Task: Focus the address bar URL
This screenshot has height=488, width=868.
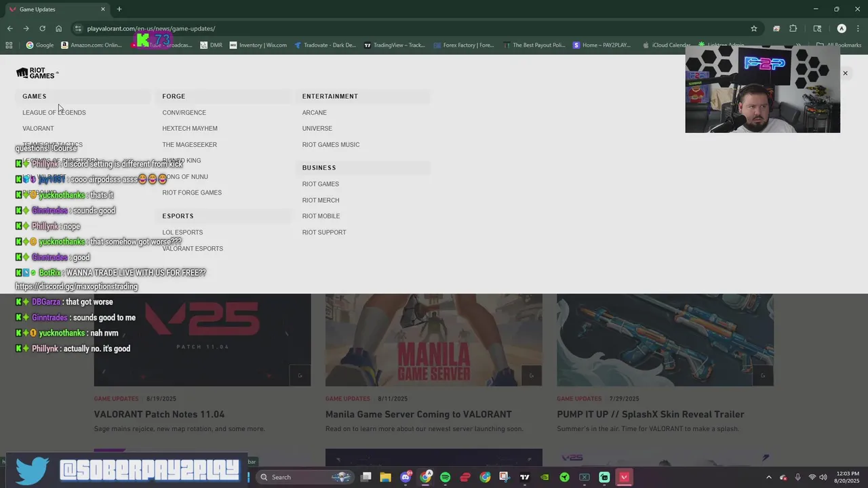Action: (151, 28)
